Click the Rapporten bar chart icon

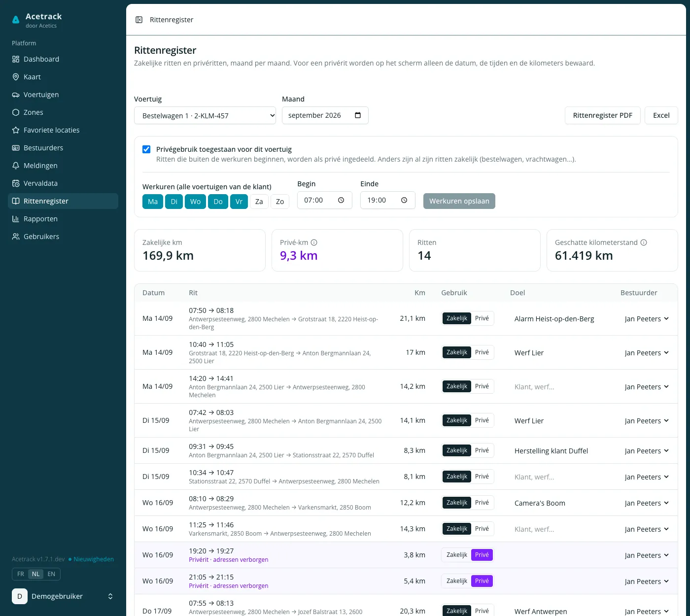pos(16,219)
